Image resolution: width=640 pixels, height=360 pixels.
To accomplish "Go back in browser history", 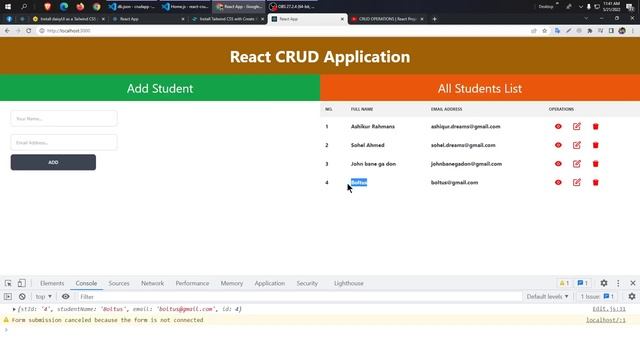I will pos(7,31).
